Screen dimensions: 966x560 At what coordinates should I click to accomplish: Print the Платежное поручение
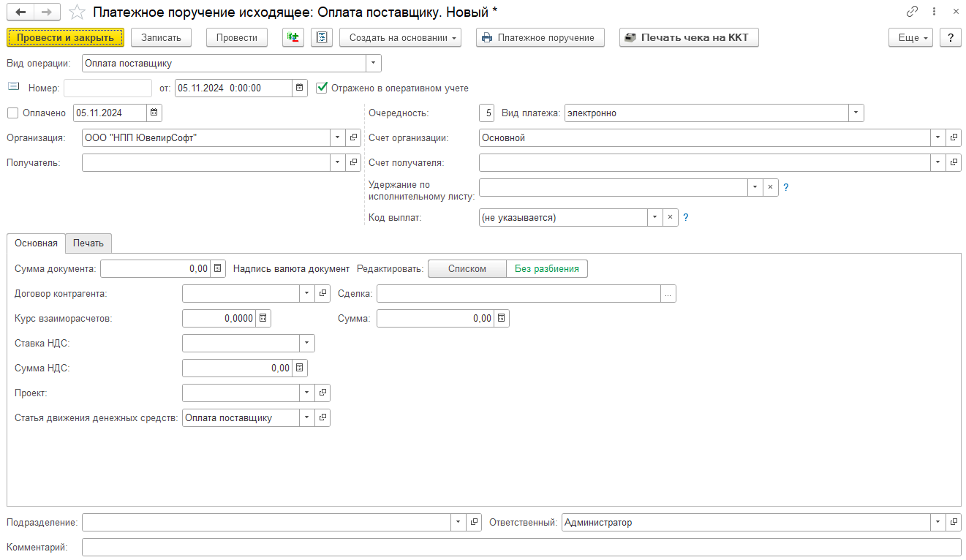click(x=540, y=37)
